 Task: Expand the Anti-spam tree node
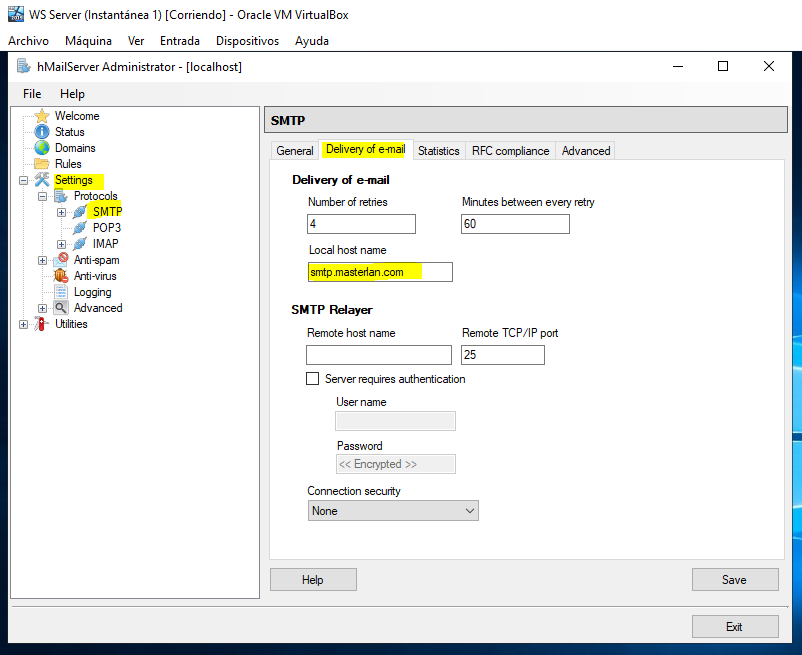pyautogui.click(x=42, y=261)
